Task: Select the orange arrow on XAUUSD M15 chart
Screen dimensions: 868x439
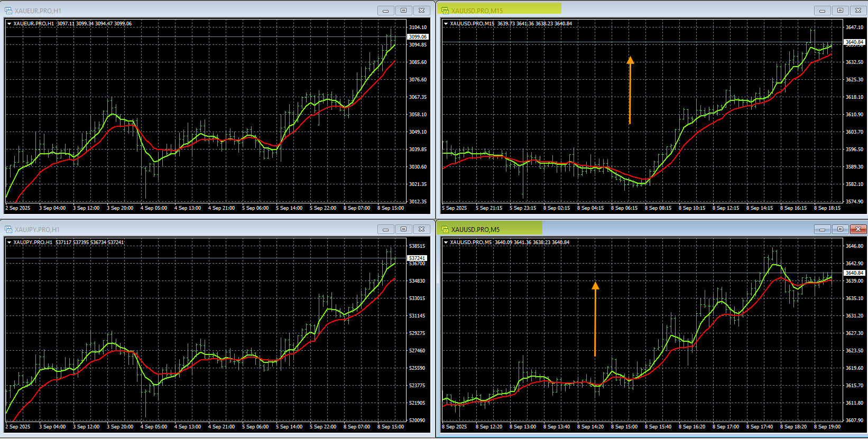Action: pyautogui.click(x=630, y=90)
